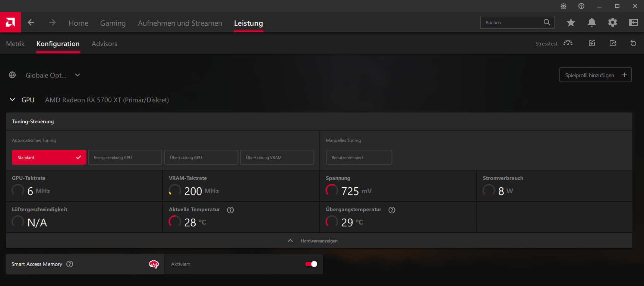
Task: Select Übertaktung VRAM preset
Action: (x=277, y=157)
